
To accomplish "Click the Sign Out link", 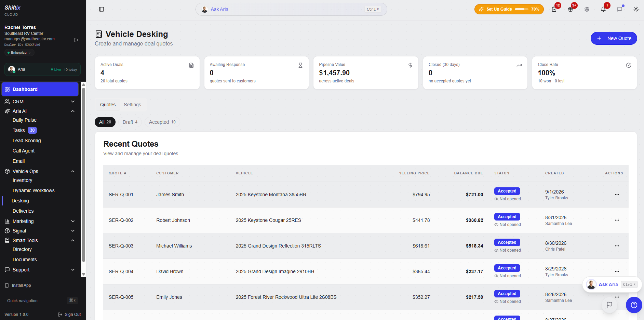I will pyautogui.click(x=69, y=315).
